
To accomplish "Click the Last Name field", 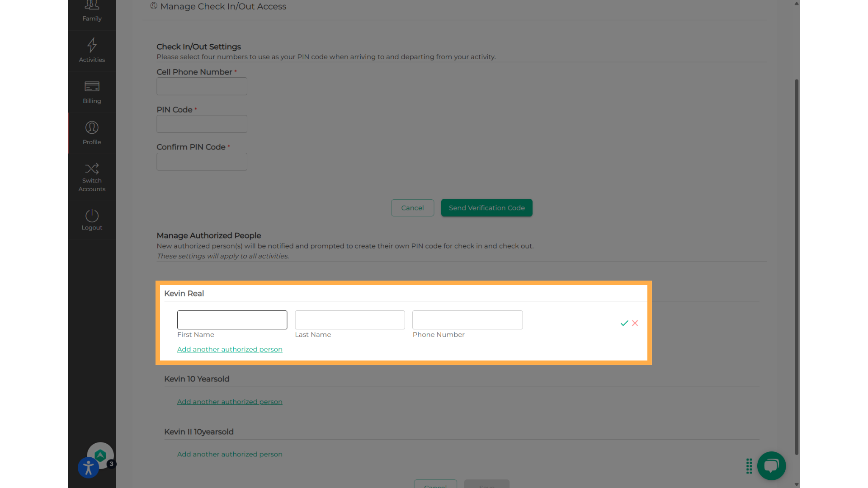I will coord(349,320).
